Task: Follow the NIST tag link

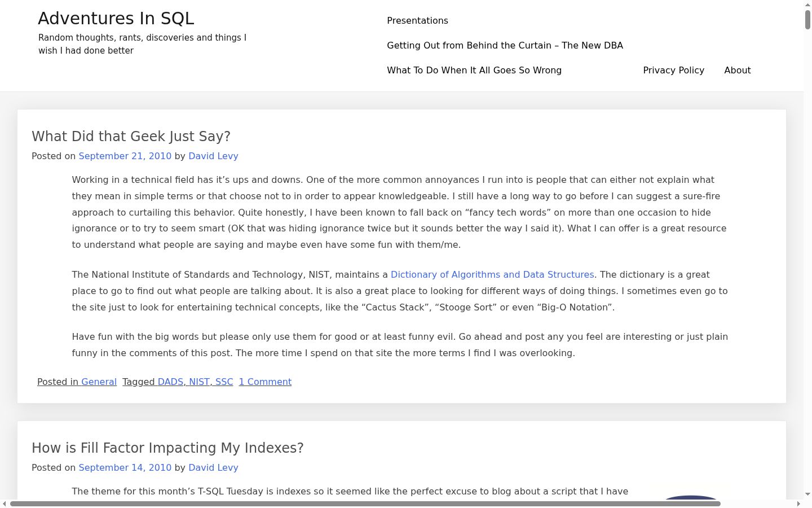Action: [199, 382]
